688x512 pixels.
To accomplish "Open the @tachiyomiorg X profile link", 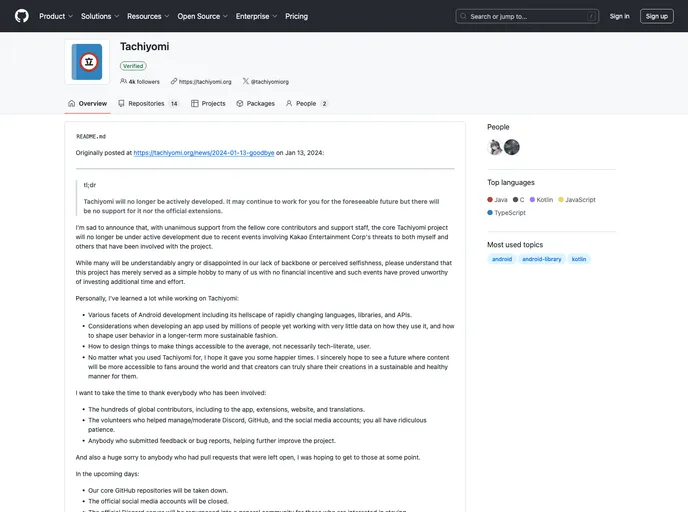I will click(x=269, y=82).
